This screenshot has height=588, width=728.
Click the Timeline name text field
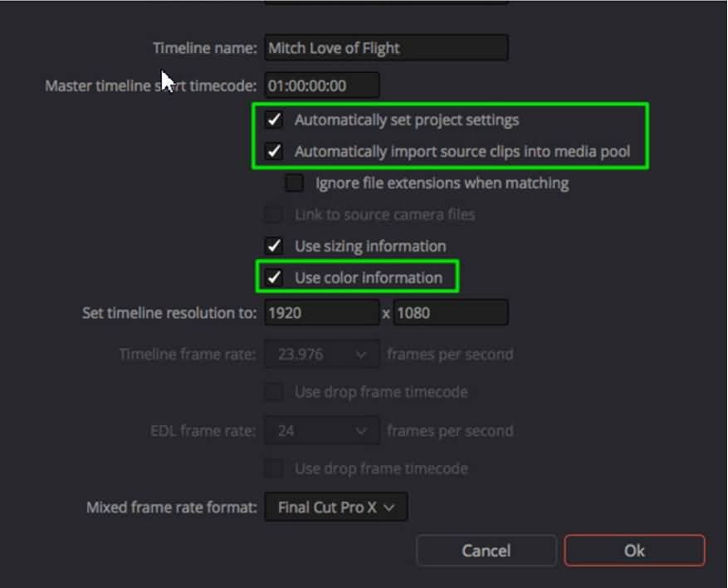click(386, 48)
